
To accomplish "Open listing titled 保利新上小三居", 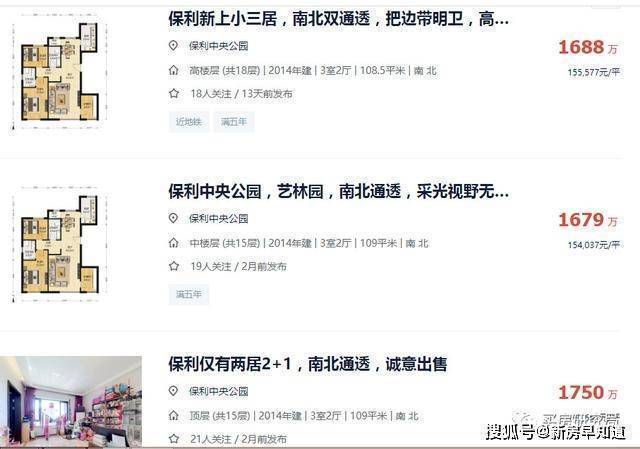I will pos(339,19).
